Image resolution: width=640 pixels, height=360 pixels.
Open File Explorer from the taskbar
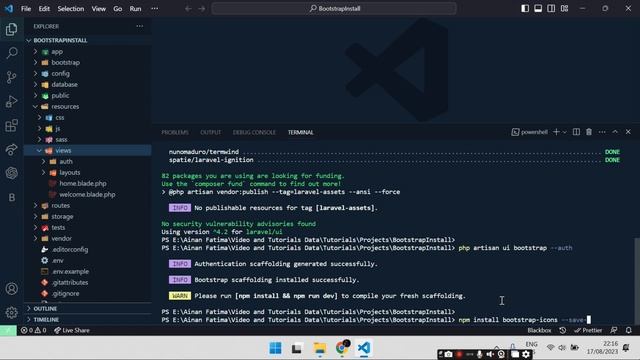(320, 348)
